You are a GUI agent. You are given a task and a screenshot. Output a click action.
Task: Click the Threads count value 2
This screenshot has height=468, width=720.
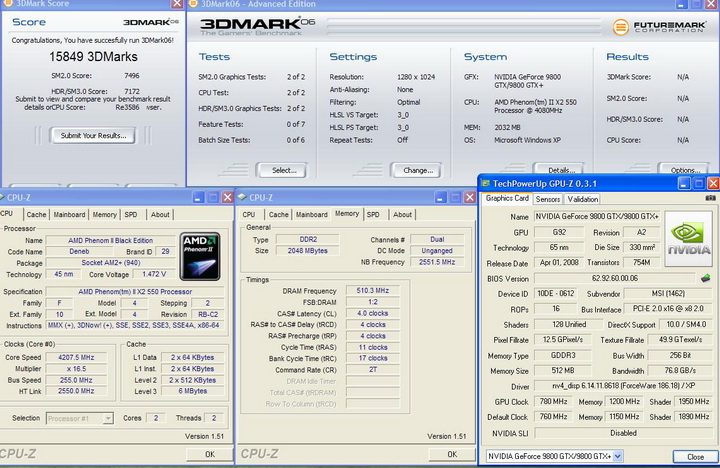click(x=214, y=418)
